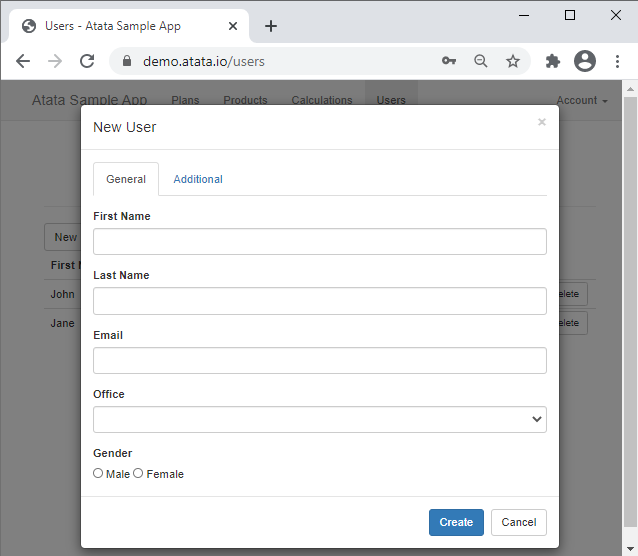
Task: Click the scrollbar up arrow
Action: tap(630, 89)
